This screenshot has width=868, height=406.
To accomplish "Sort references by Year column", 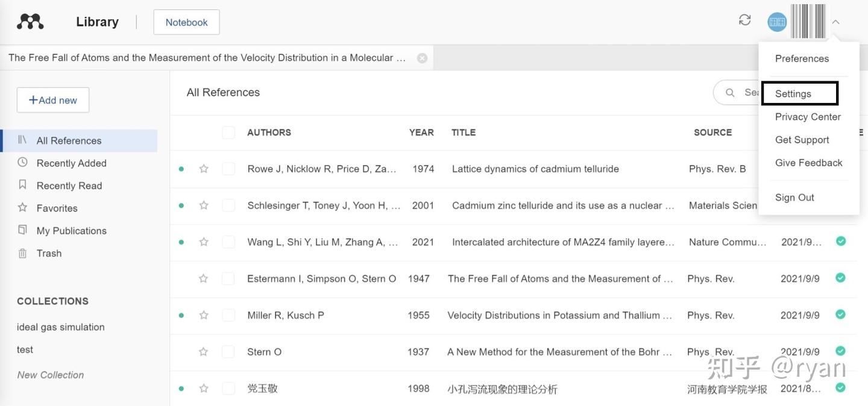I will tap(421, 133).
